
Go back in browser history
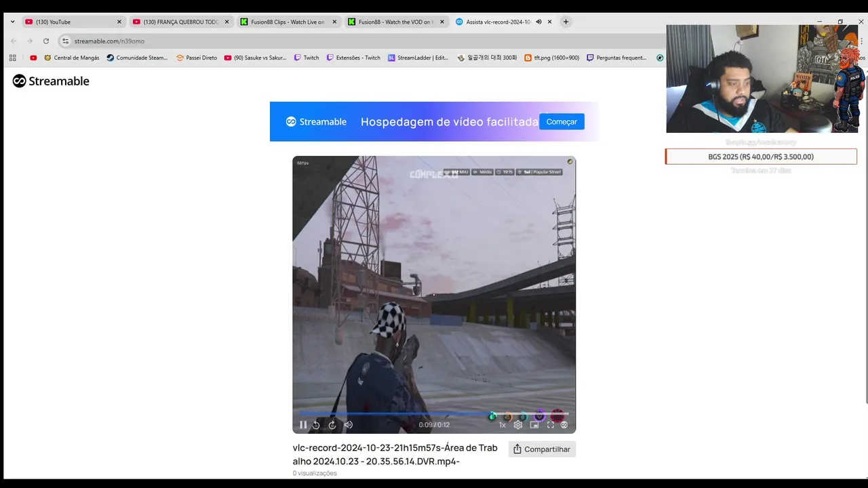tap(13, 41)
